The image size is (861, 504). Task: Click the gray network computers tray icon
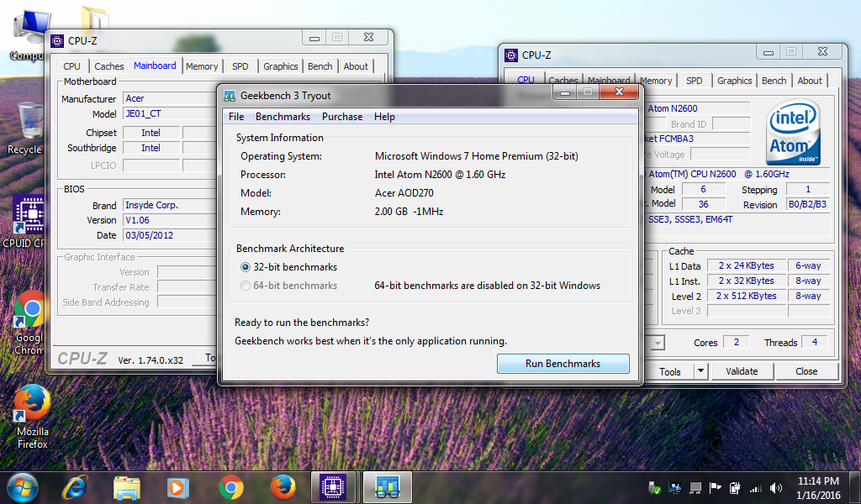(695, 487)
